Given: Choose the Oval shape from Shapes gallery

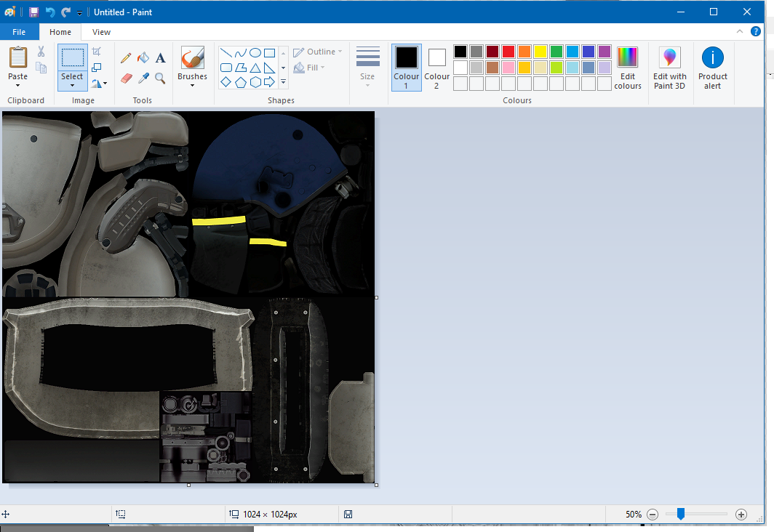Looking at the screenshot, I should click(255, 53).
